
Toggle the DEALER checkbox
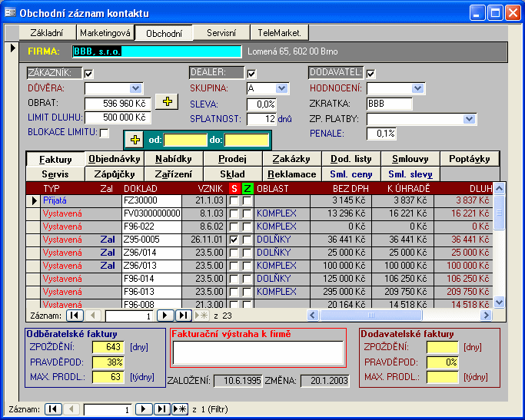251,74
